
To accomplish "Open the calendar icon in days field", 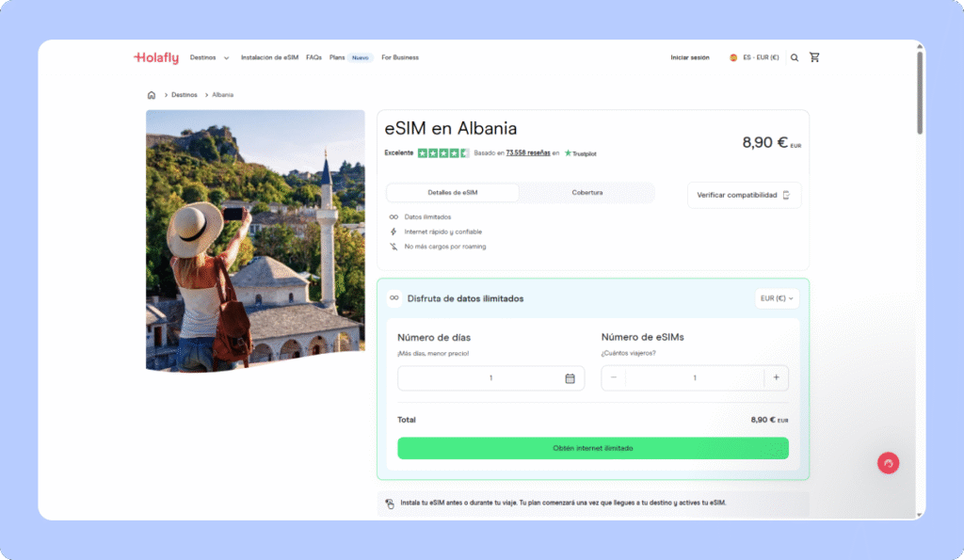I will click(x=570, y=378).
